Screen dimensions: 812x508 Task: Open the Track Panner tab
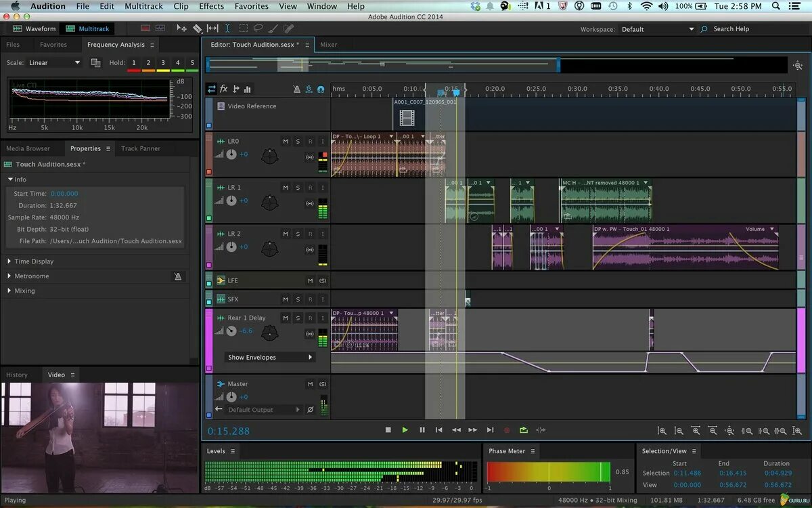click(141, 148)
